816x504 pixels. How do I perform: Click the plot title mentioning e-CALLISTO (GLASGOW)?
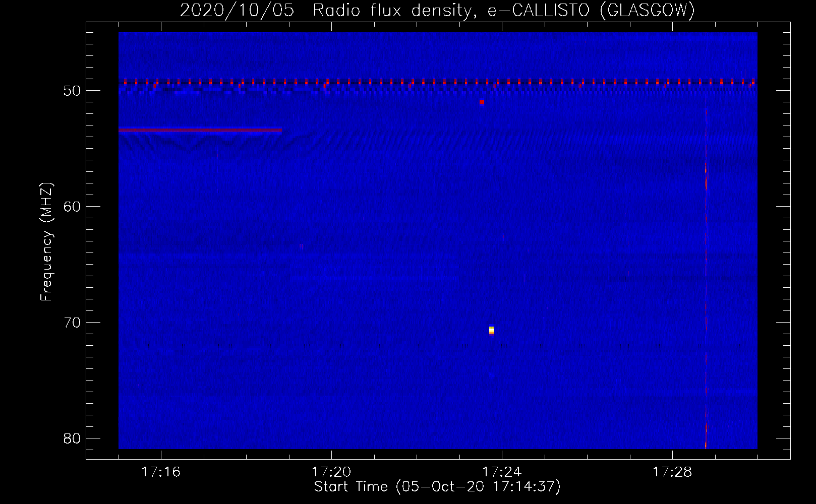[437, 10]
